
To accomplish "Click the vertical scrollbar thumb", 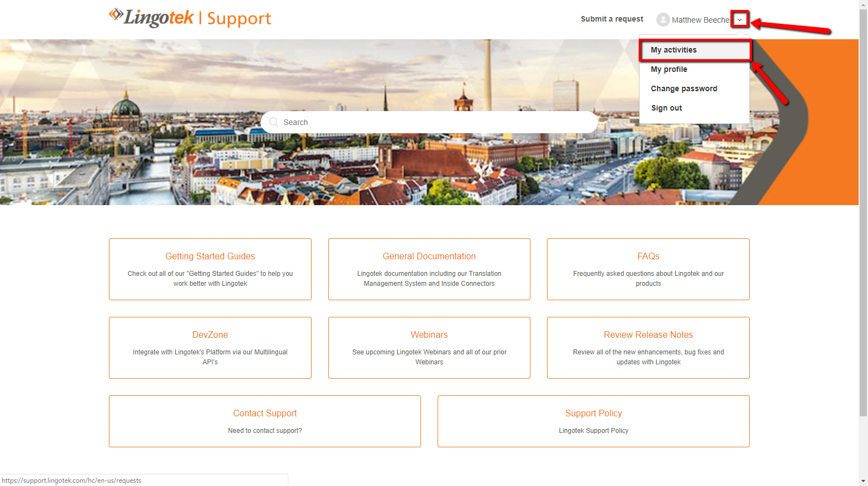I will point(863,213).
